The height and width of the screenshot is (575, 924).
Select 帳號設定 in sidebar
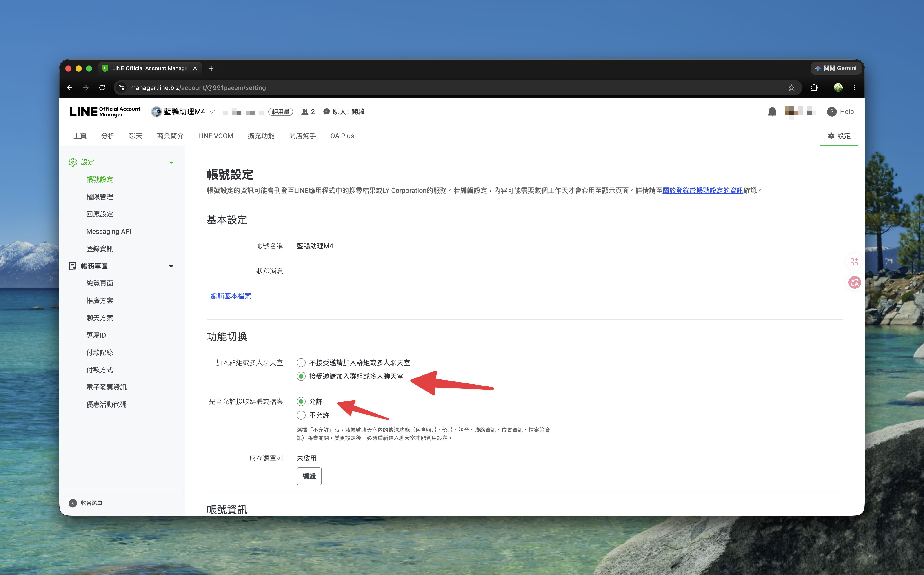(100, 180)
